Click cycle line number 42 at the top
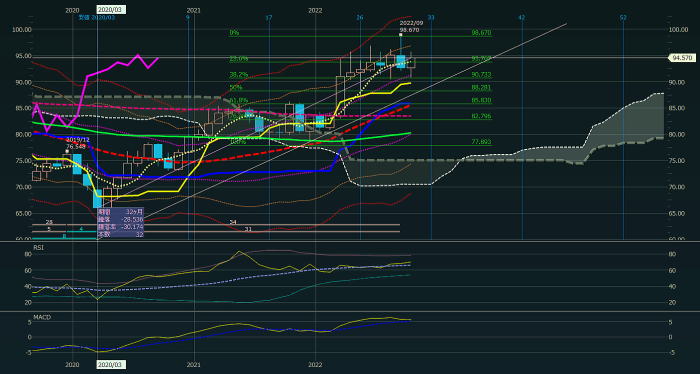700x374 pixels. tap(521, 17)
